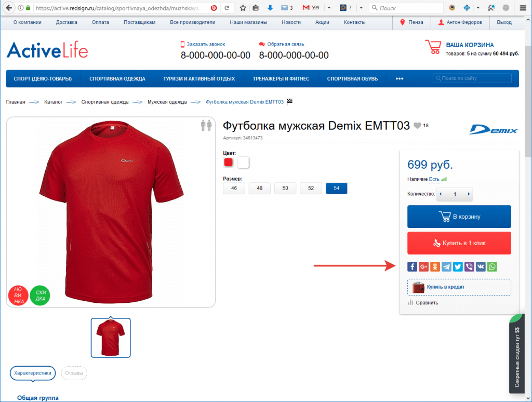Viewport: 532px width, 402px height.
Task: Open the СПОРТИВНАЯ ОДЕЖДА menu
Action: tap(117, 79)
